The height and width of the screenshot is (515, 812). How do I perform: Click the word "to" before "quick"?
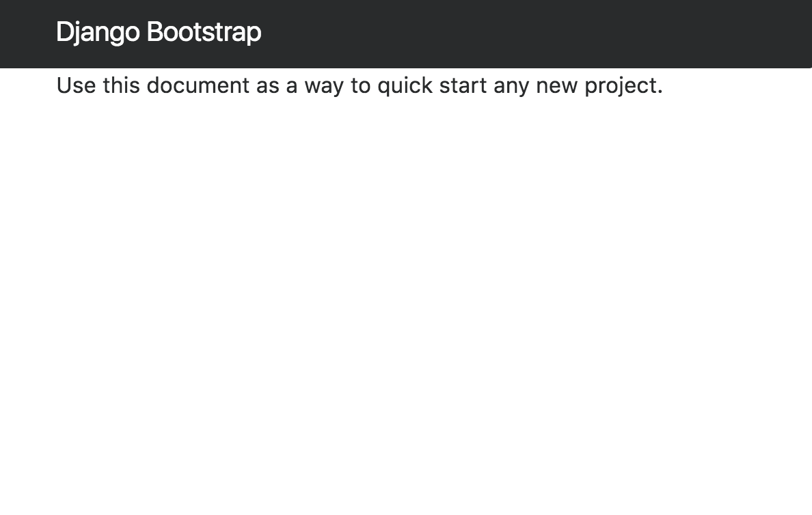coord(360,86)
